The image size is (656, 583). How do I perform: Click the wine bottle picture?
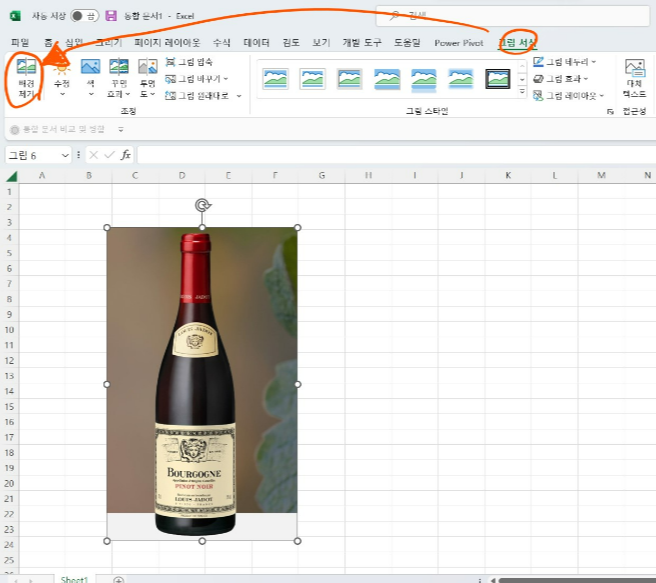click(x=202, y=384)
